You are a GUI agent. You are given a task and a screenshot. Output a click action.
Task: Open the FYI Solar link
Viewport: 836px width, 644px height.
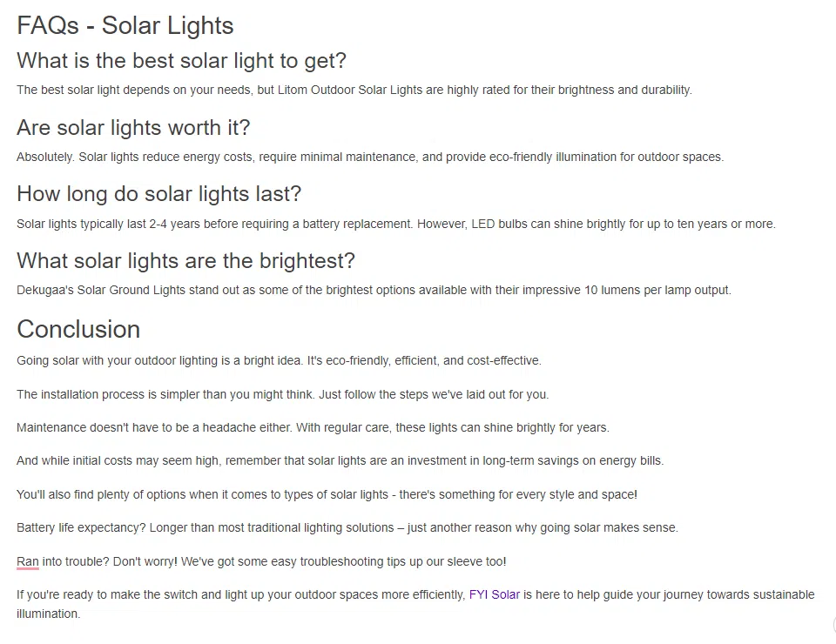click(x=494, y=595)
